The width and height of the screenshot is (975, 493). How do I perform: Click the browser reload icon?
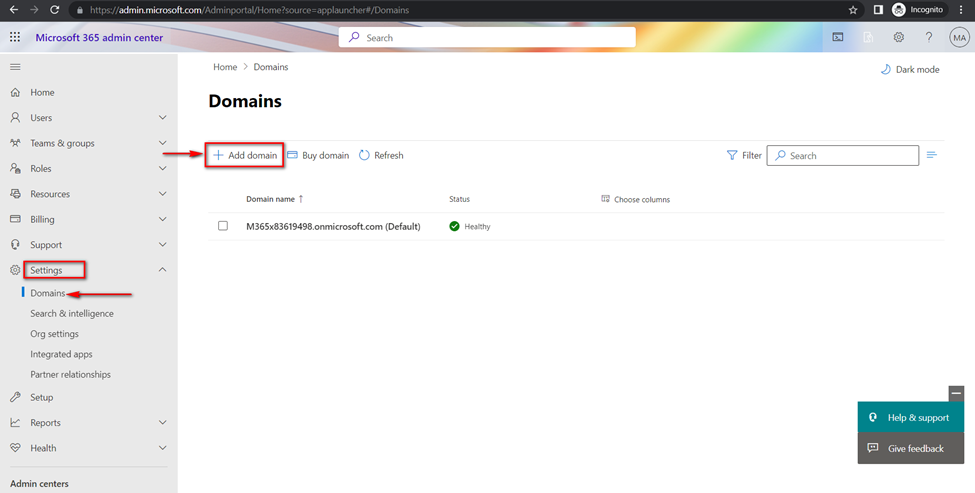54,10
